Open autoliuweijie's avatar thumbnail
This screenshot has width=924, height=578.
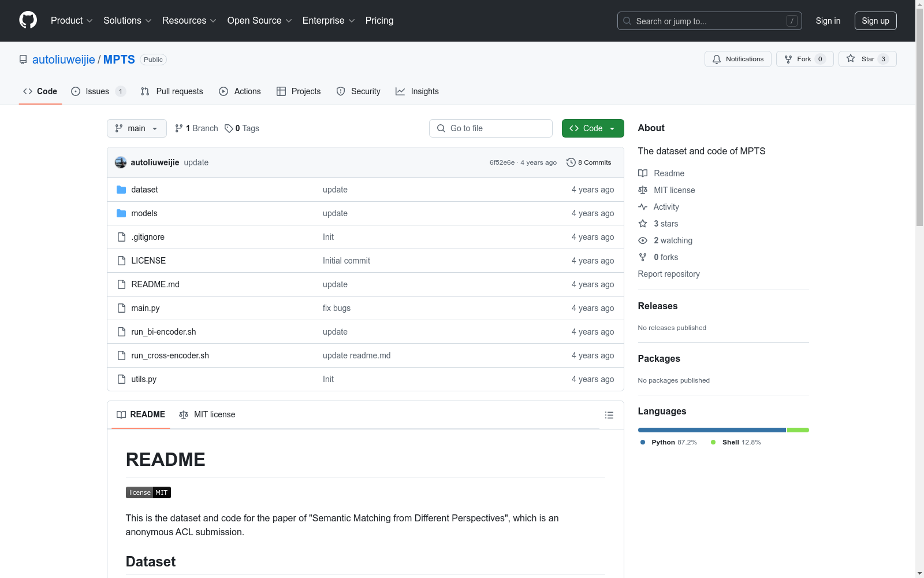pos(121,162)
